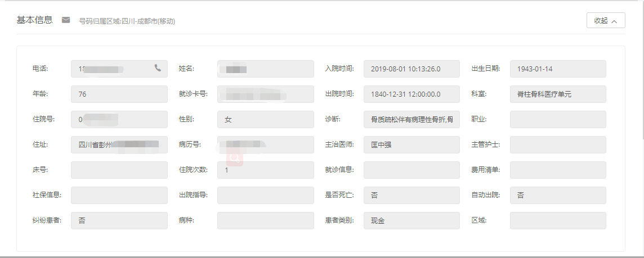644x258 pixels.
Task: Click the 入院时间 field showing 2019-08-01
Action: click(412, 69)
